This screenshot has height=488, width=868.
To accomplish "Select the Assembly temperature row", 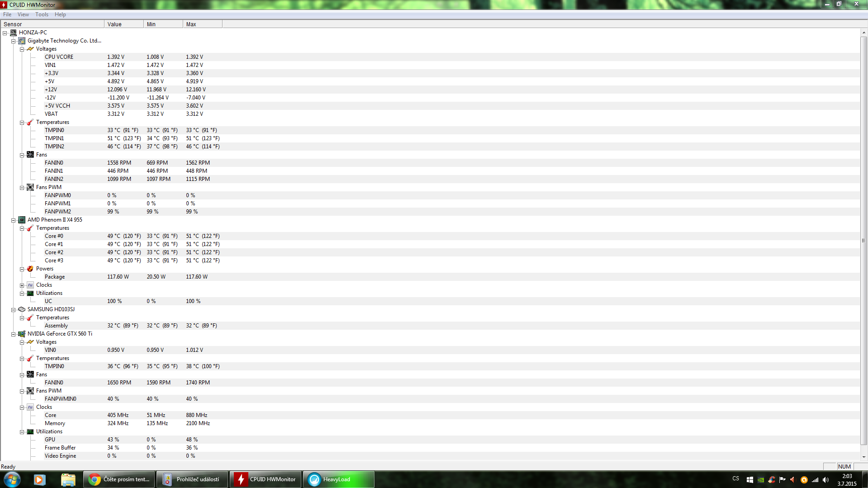I will (x=430, y=326).
